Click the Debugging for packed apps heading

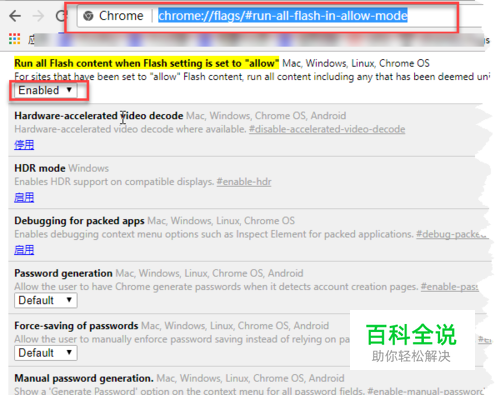(79, 221)
